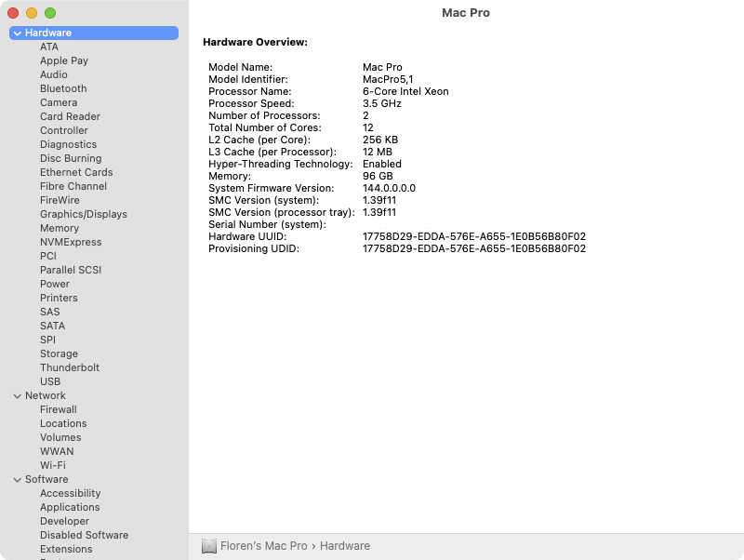Select Wi-Fi under Network
This screenshot has height=560, width=744.
coord(53,465)
